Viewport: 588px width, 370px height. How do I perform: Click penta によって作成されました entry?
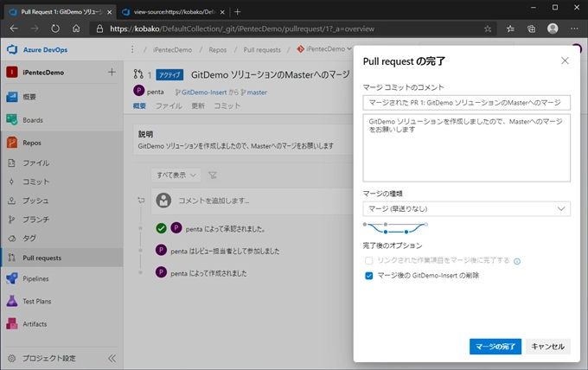click(x=208, y=273)
